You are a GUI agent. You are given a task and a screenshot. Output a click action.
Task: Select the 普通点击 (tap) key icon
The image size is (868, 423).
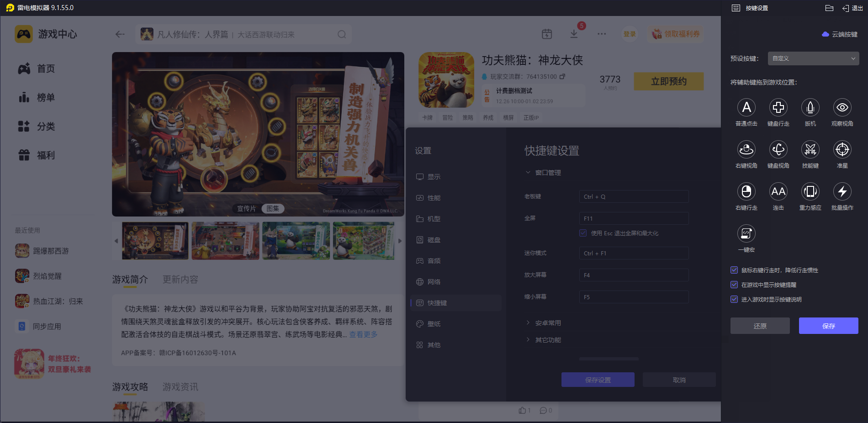pyautogui.click(x=746, y=107)
